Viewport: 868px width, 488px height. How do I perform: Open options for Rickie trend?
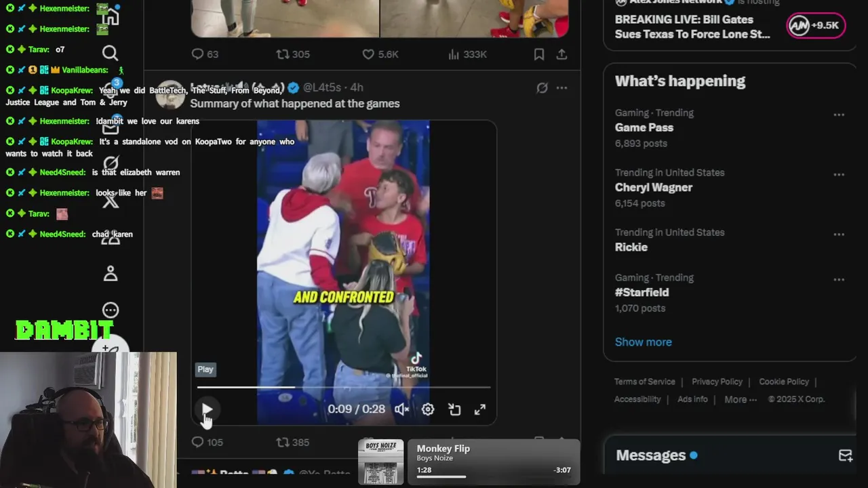(x=839, y=234)
